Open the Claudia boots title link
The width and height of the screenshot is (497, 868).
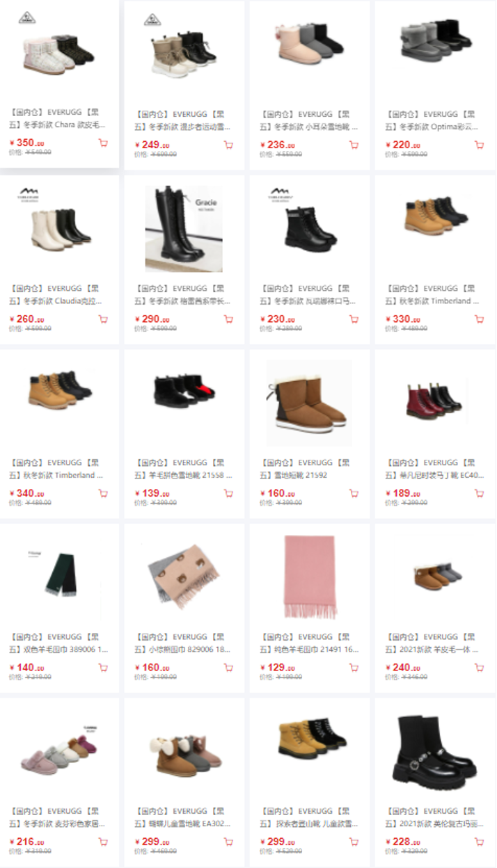58,294
